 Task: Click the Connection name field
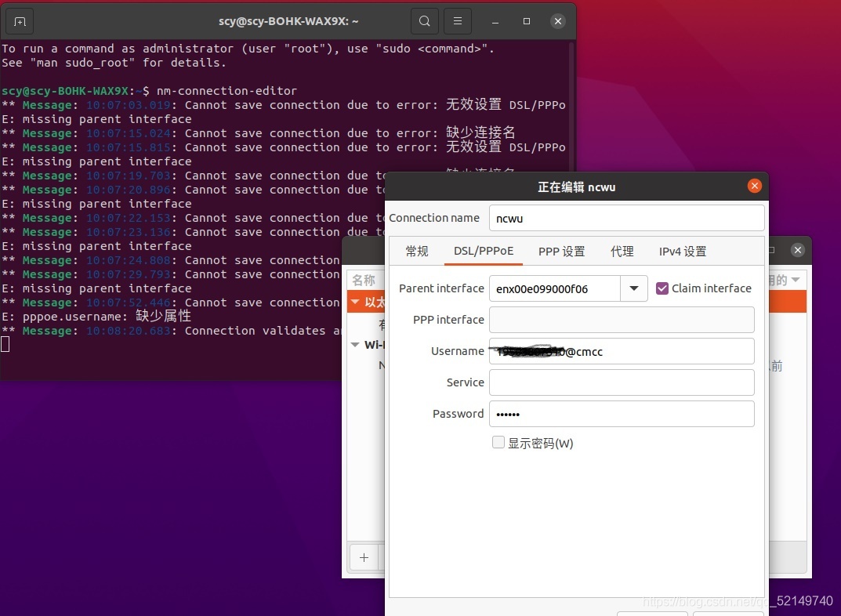[626, 218]
